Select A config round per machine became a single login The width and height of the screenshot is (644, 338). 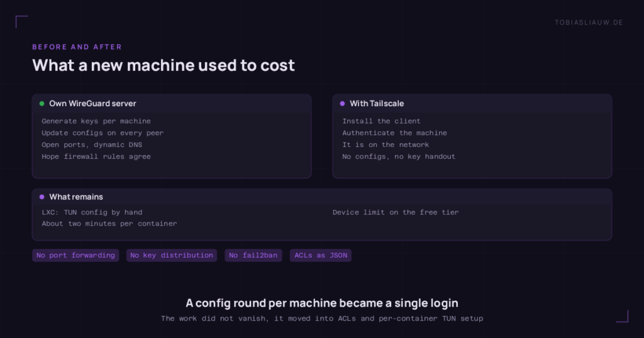(322, 303)
